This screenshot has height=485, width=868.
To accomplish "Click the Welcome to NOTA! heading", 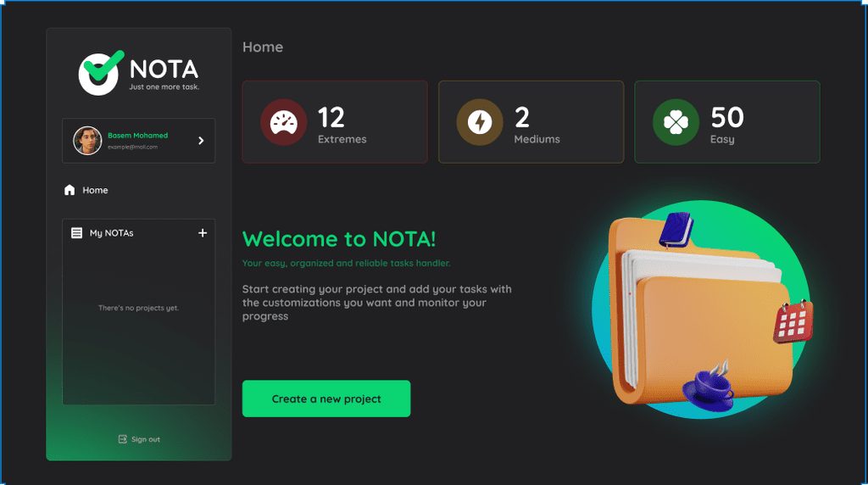I will 339,239.
